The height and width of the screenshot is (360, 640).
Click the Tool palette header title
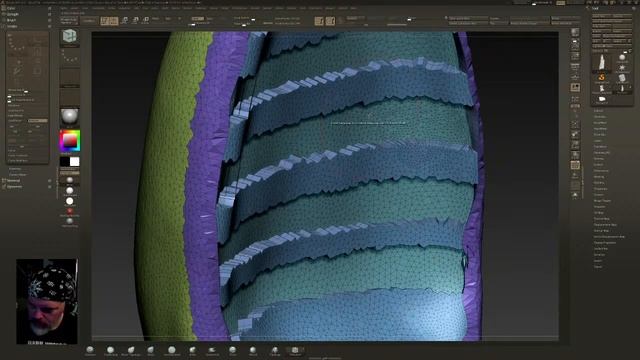coord(596,8)
